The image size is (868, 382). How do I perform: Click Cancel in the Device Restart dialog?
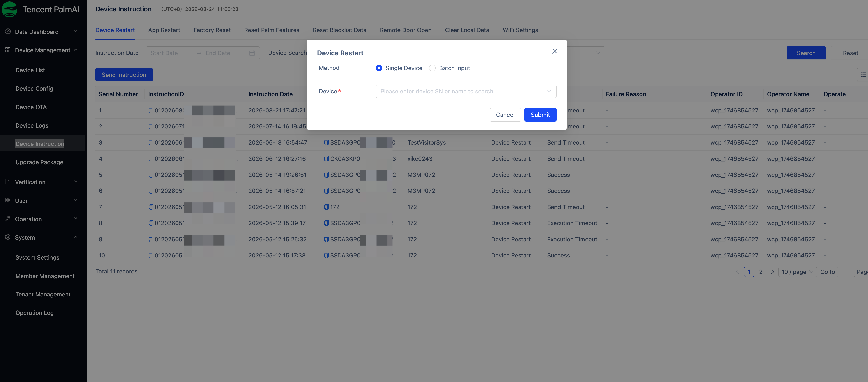click(x=505, y=115)
